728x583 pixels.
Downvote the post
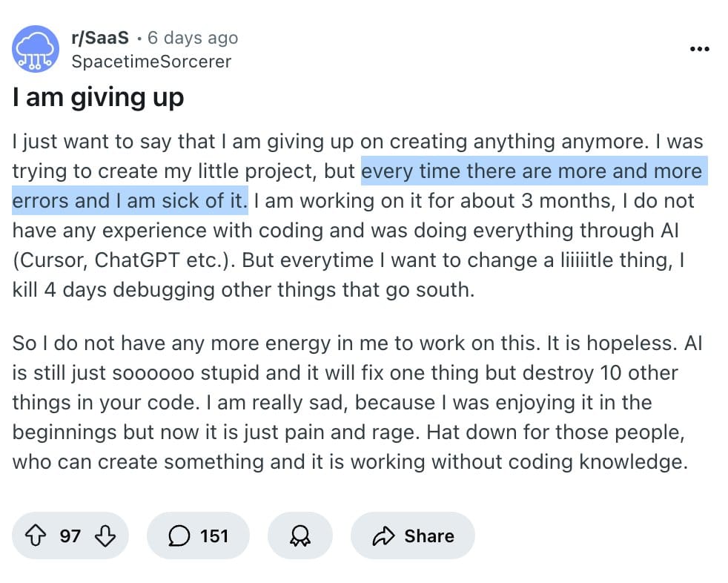tap(105, 536)
